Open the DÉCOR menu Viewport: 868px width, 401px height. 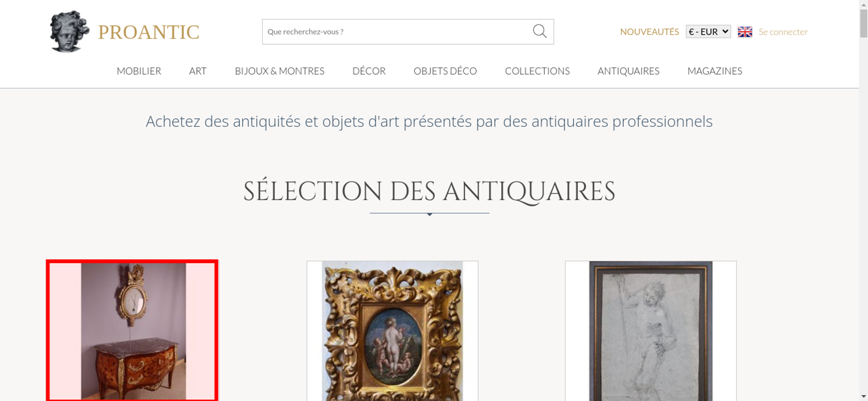(369, 71)
